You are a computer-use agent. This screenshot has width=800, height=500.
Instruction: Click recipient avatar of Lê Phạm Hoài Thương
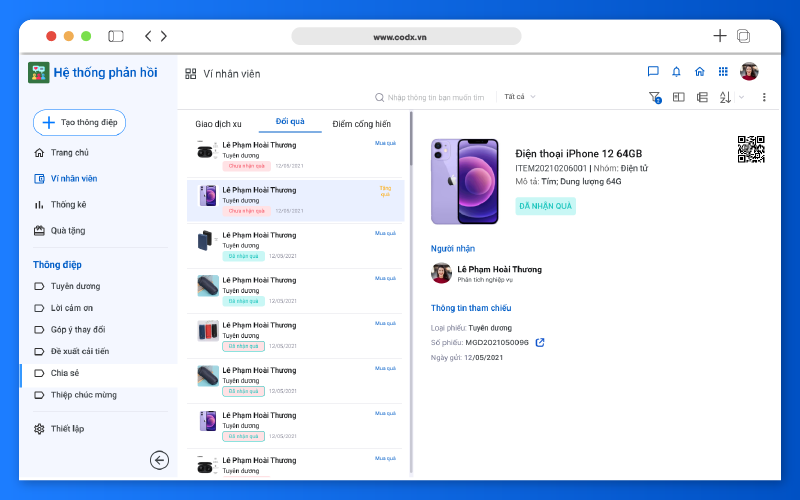441,273
